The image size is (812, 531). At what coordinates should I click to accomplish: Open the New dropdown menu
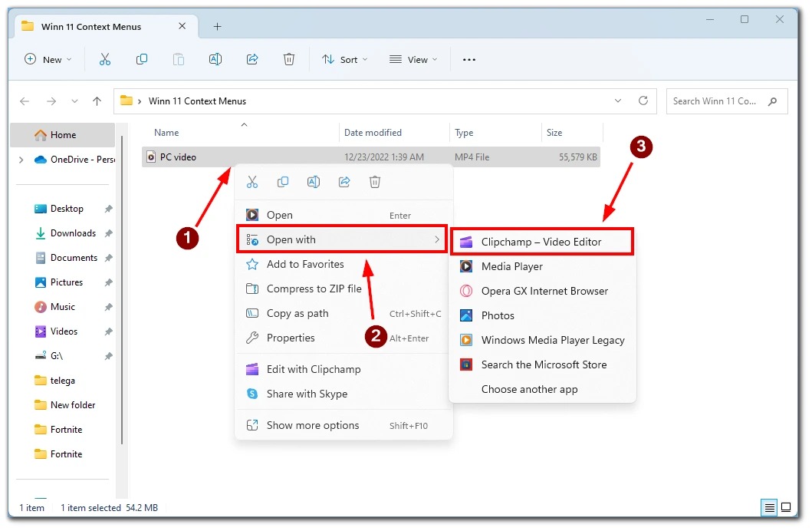[x=48, y=60]
